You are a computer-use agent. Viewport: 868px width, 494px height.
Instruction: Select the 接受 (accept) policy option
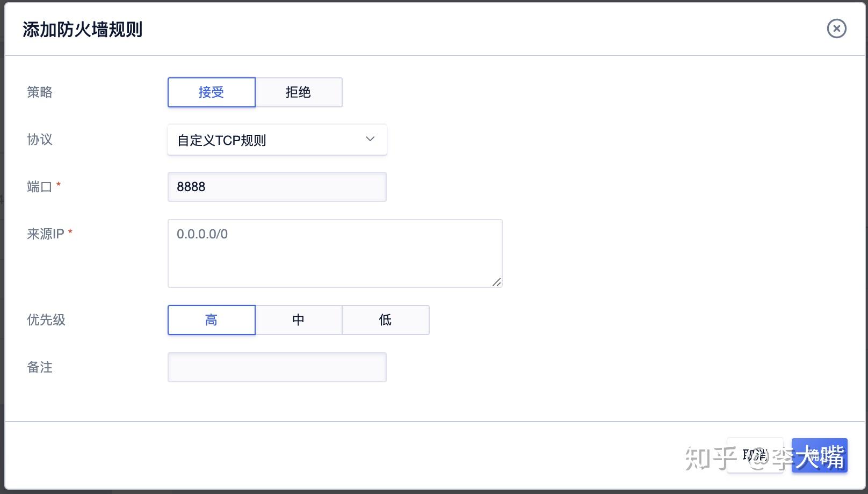[x=211, y=92]
